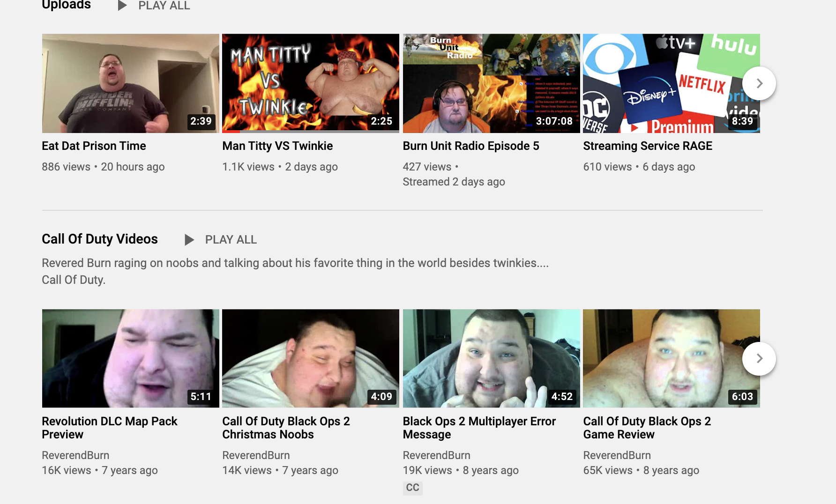Open ReverendBurn channel under Revolution DLC video
This screenshot has width=836, height=504.
(75, 455)
